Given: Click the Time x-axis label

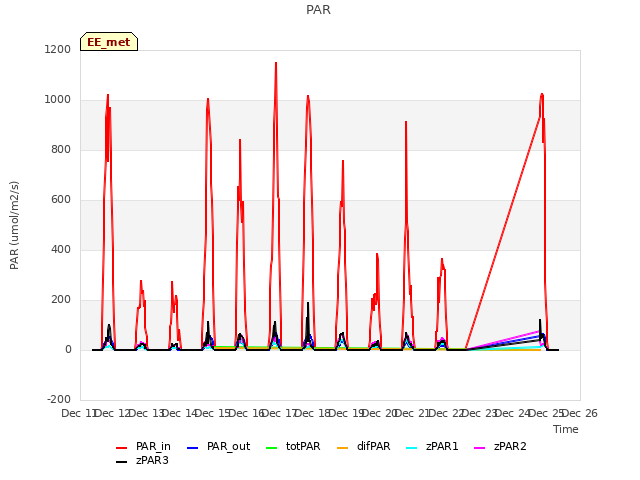Looking at the screenshot, I should coord(566,429).
